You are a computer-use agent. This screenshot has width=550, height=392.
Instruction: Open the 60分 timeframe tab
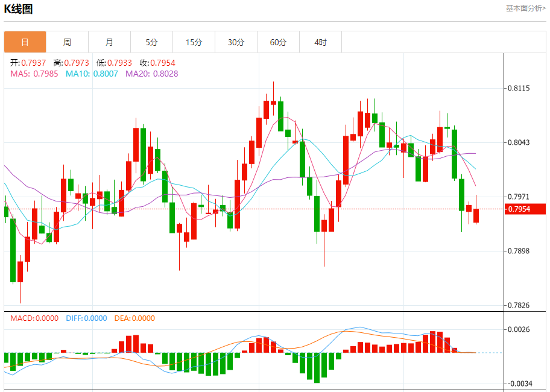[278, 42]
